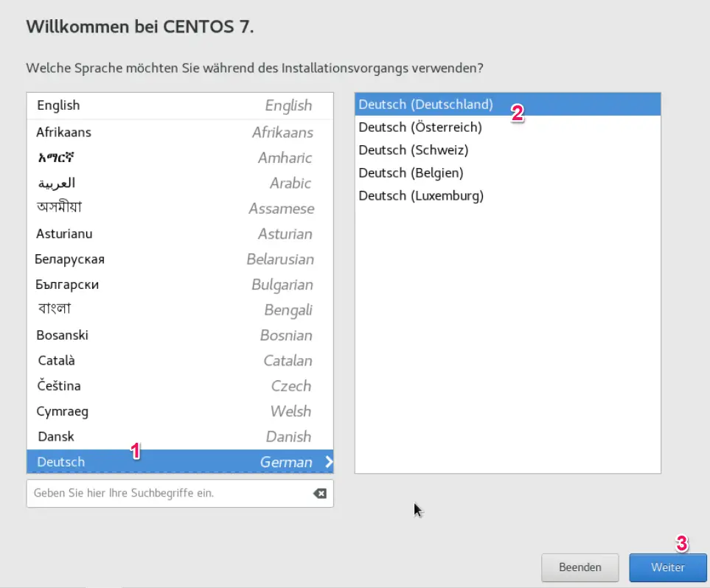Viewport: 710px width, 588px height.
Task: Select English in the language list
Action: point(180,105)
